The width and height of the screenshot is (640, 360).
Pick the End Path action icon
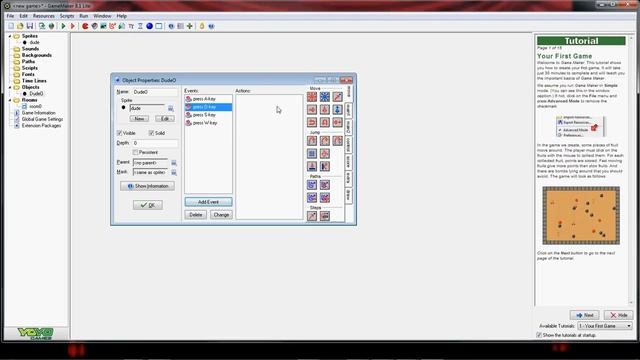pos(324,185)
